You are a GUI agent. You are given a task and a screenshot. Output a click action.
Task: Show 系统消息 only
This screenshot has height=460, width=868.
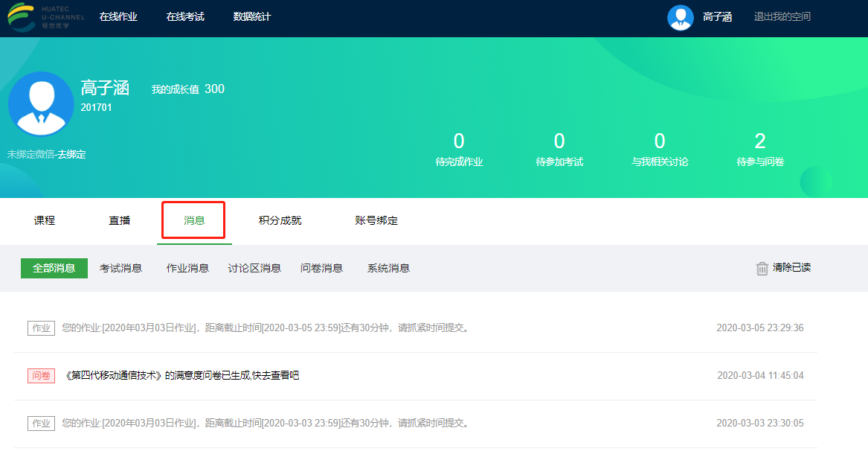point(388,268)
